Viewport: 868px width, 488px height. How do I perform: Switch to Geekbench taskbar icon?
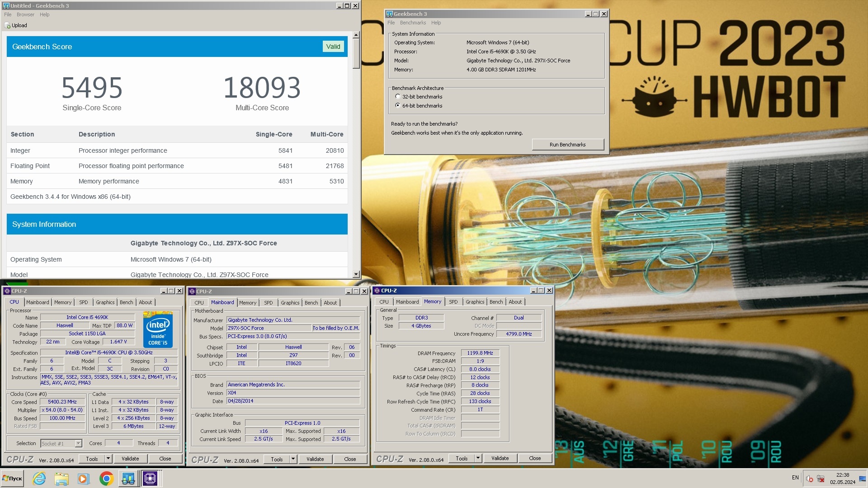pos(128,479)
